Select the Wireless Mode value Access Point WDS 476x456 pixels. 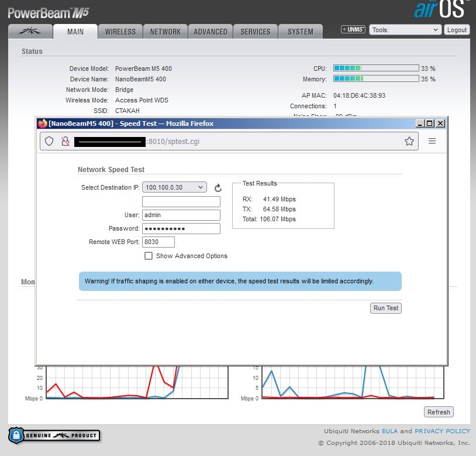click(142, 100)
